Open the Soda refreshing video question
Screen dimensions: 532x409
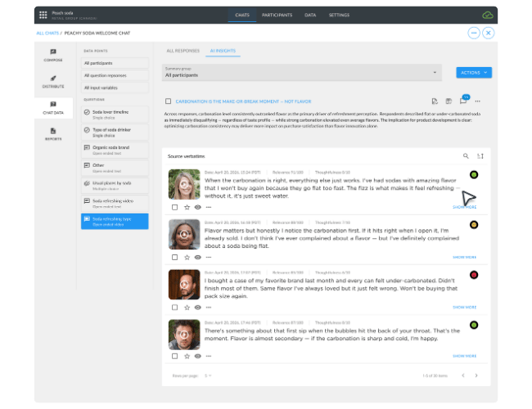pyautogui.click(x=115, y=204)
